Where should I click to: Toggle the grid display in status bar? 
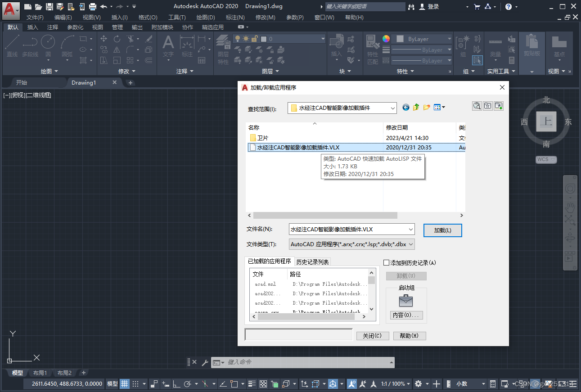(x=125, y=384)
